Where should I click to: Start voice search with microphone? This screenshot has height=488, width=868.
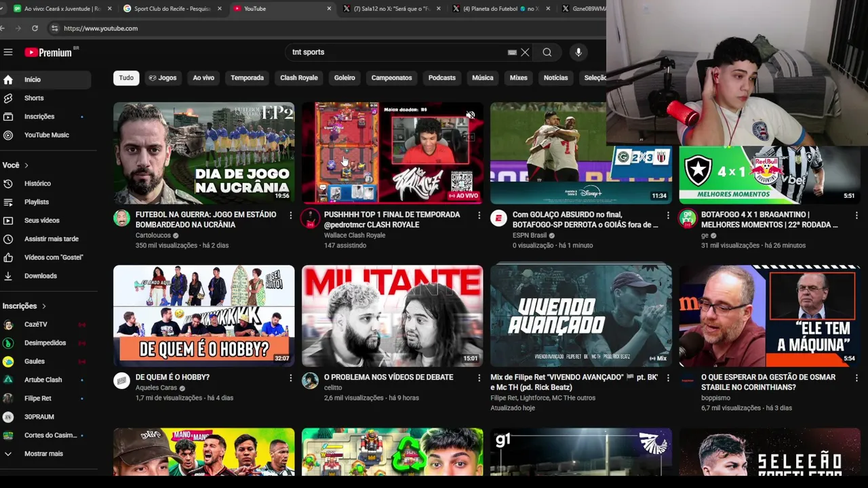coord(578,52)
